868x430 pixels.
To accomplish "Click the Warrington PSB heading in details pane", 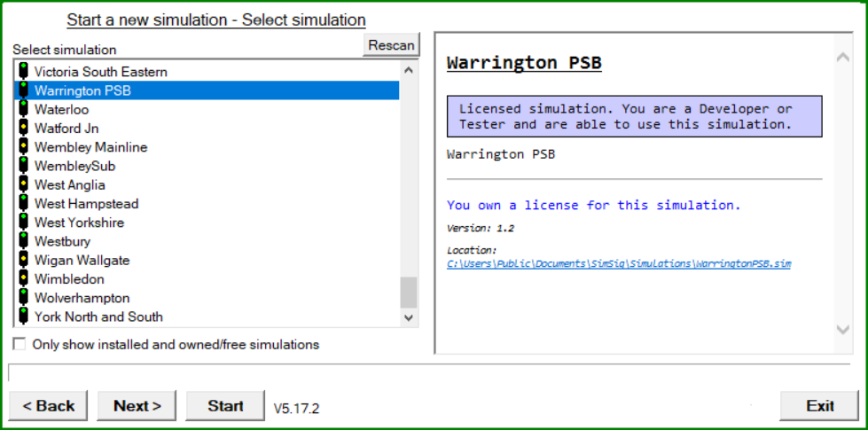I will (524, 63).
